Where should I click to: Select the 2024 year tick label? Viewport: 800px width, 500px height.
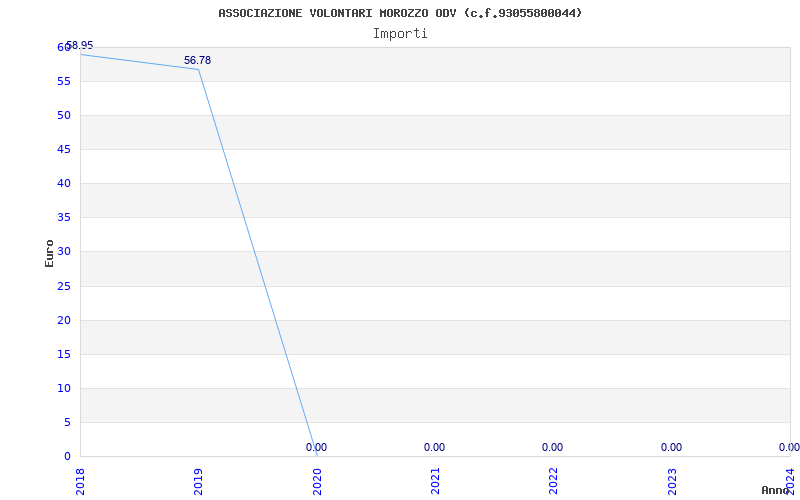pyautogui.click(x=790, y=482)
